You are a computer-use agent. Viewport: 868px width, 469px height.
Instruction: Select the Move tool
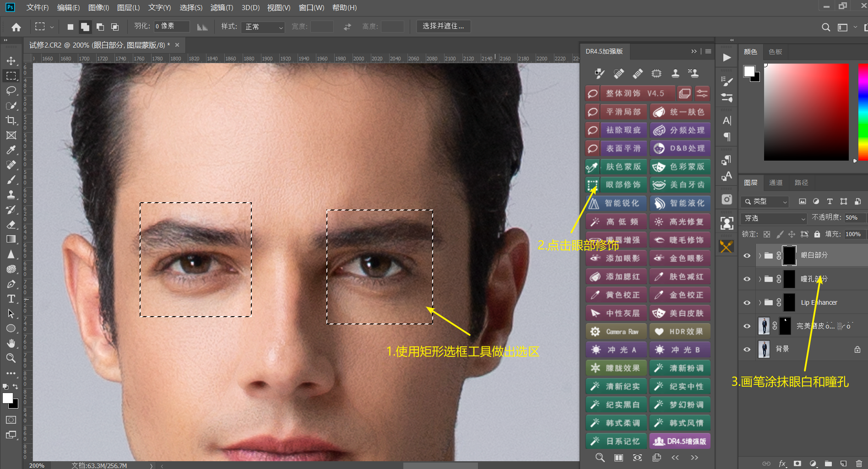tap(11, 61)
